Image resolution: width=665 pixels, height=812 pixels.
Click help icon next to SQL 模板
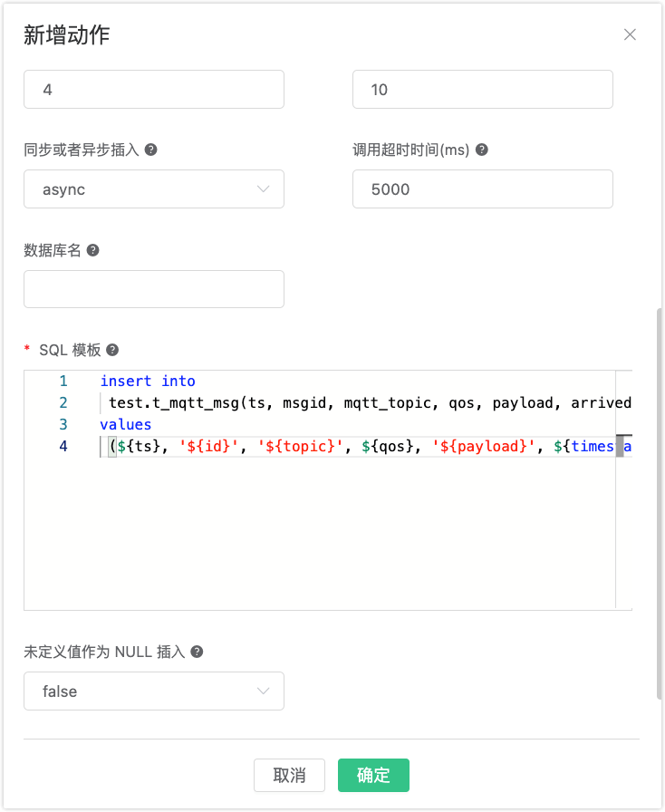point(112,350)
